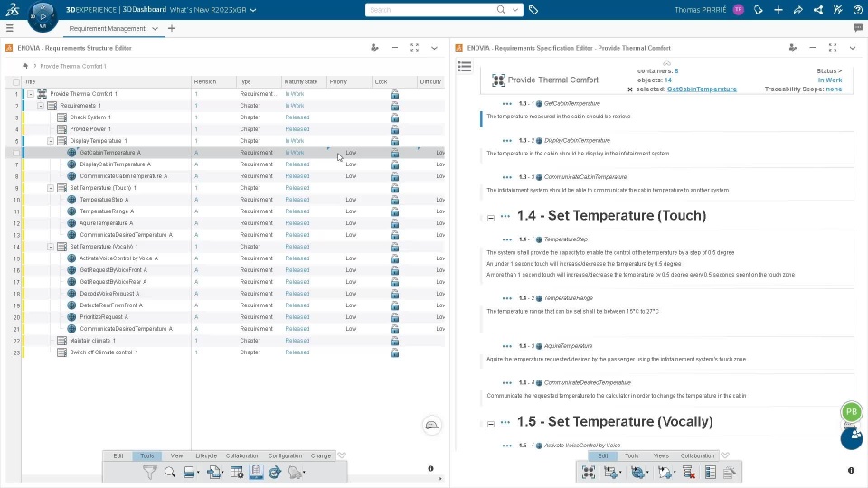The width and height of the screenshot is (868, 488).
Task: Switch to the Change tab
Action: click(320, 455)
